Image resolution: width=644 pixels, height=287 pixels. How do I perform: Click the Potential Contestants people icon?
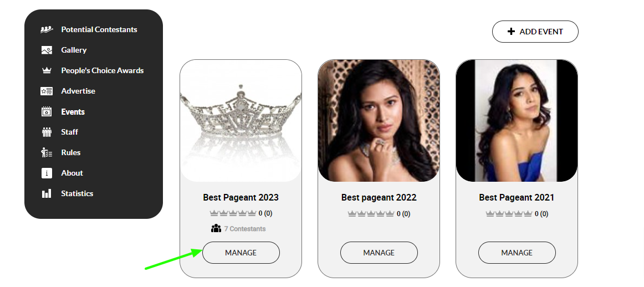(47, 29)
